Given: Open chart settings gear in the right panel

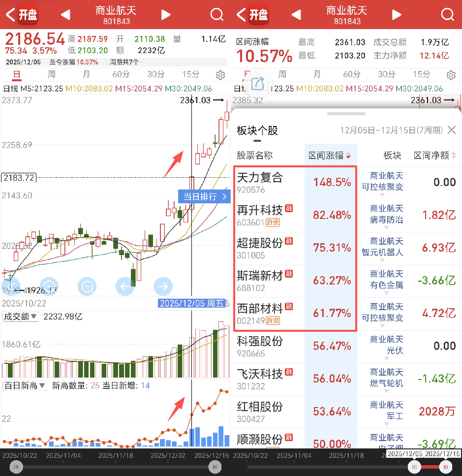Looking at the screenshot, I should (451, 75).
